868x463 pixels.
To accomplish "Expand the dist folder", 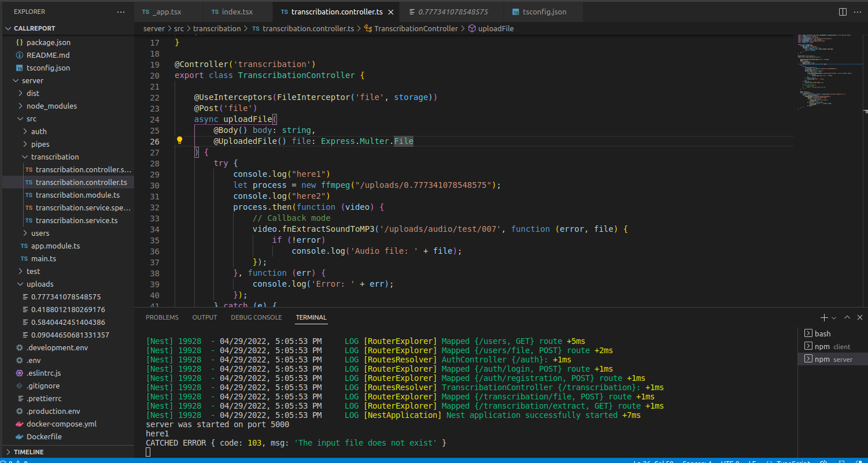I will 68,93.
